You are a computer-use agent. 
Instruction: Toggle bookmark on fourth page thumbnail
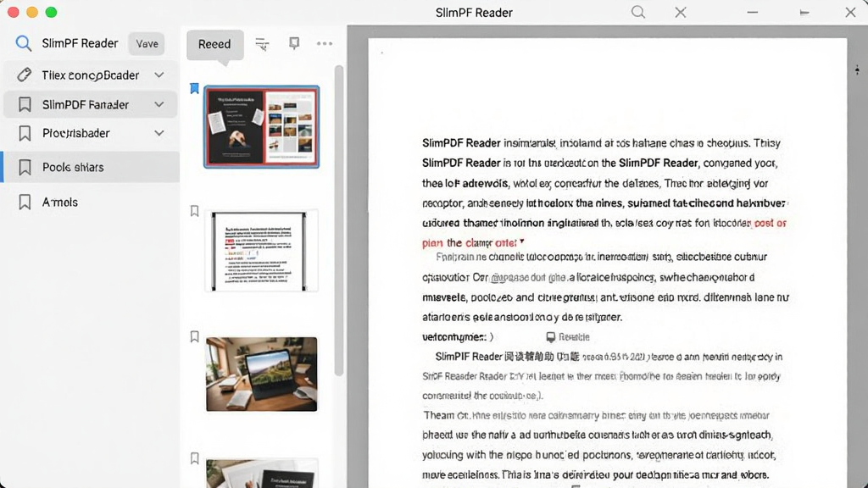pos(194,458)
